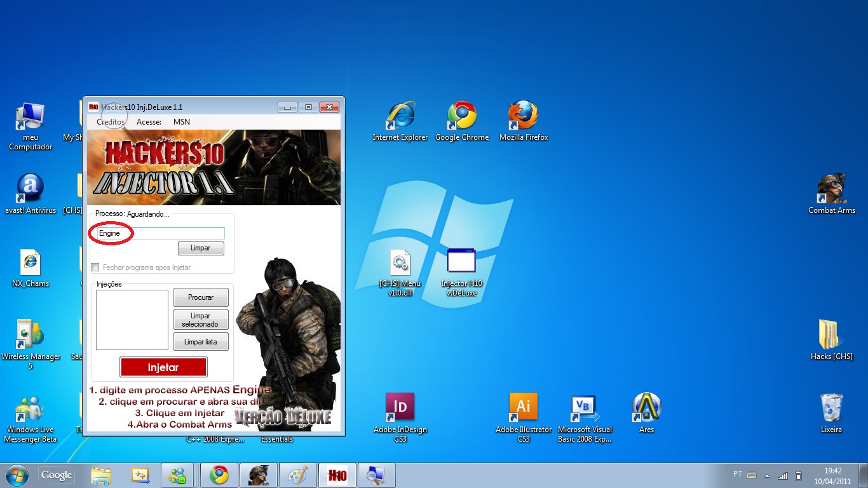This screenshot has height=488, width=868.
Task: Enable Fechar programa apos Injetar checkbox
Action: click(95, 268)
